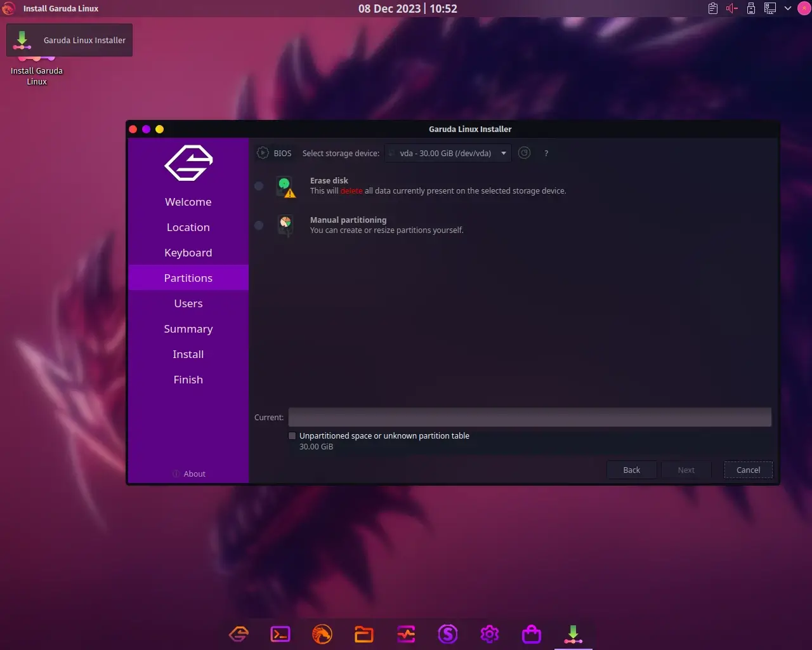Click 'Install Garuda Linux' title in top panel

click(x=61, y=8)
